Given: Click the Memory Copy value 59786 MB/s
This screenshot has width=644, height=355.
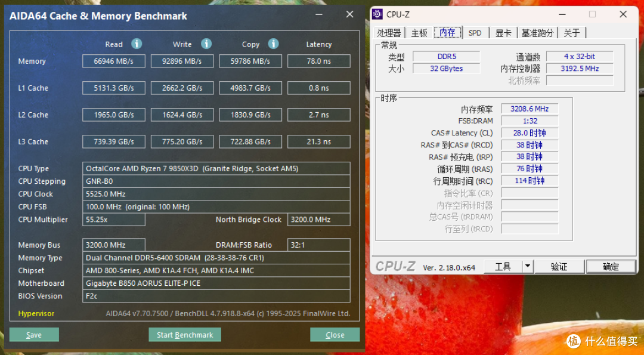Looking at the screenshot, I should pos(250,61).
